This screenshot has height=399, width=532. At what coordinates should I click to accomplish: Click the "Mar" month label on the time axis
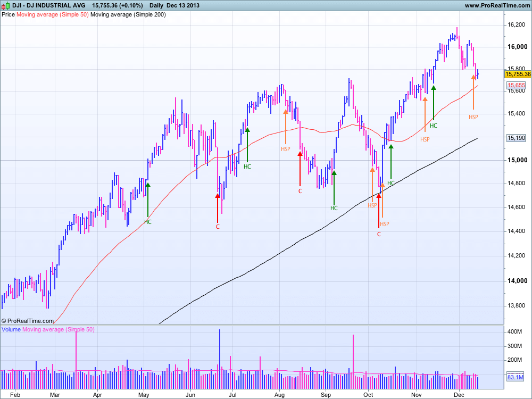[55, 395]
